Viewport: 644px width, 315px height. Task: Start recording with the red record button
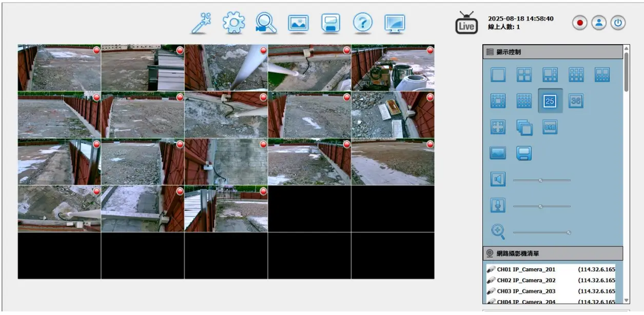[x=580, y=23]
